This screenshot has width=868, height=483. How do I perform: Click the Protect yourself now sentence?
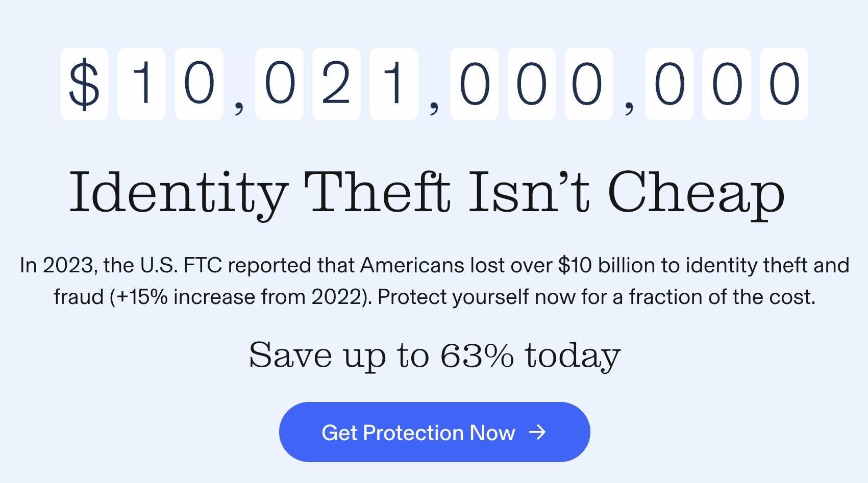(x=596, y=297)
